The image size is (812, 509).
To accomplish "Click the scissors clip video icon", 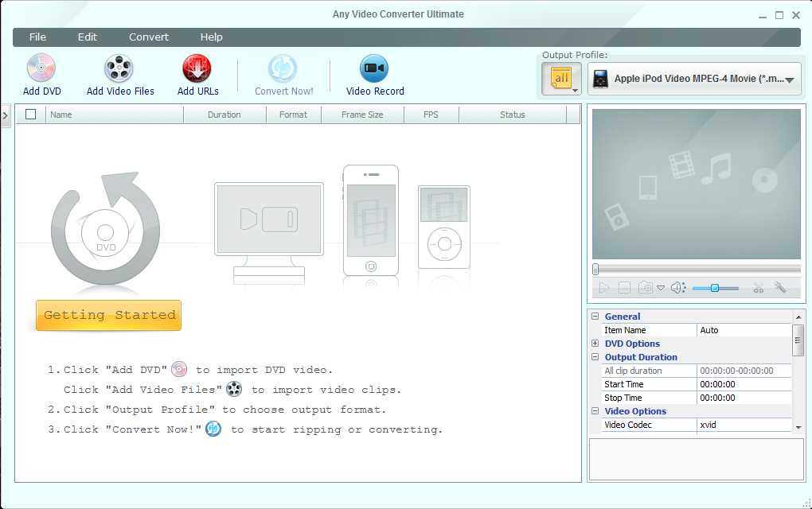I will 759,288.
